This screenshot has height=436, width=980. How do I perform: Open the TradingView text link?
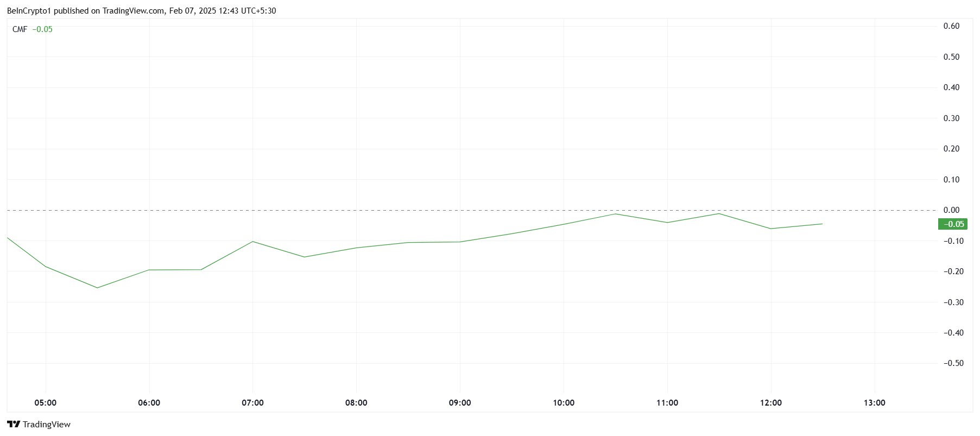pyautogui.click(x=47, y=425)
